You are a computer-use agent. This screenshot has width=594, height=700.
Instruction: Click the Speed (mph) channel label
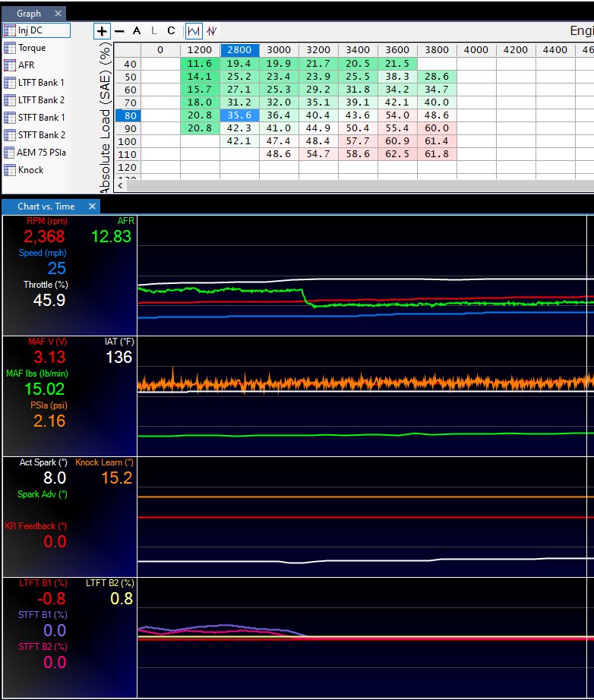pos(43,253)
